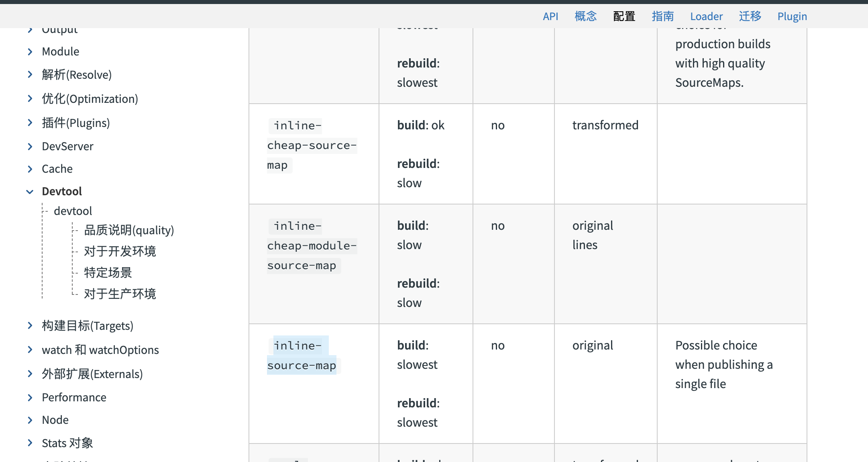Expand the 插件(Plugins) chevron
Image resolution: width=868 pixels, height=462 pixels.
click(x=30, y=123)
